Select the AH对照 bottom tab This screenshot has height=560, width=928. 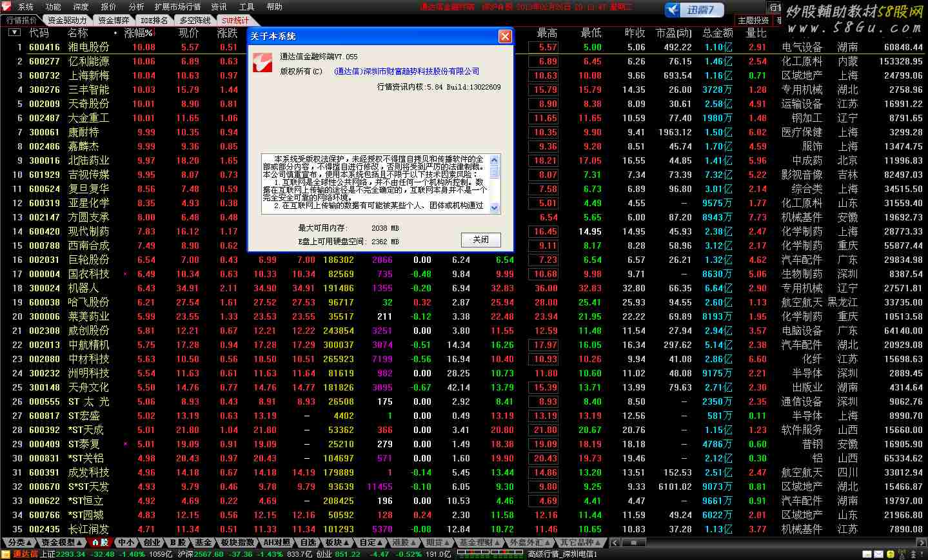point(277,543)
